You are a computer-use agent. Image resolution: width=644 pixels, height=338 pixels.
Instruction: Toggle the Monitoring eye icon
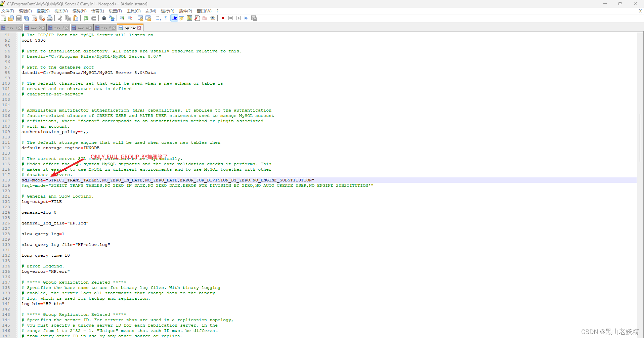pyautogui.click(x=213, y=18)
